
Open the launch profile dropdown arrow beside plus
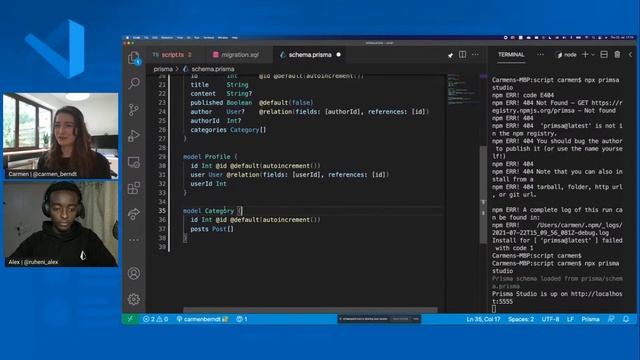(x=593, y=55)
